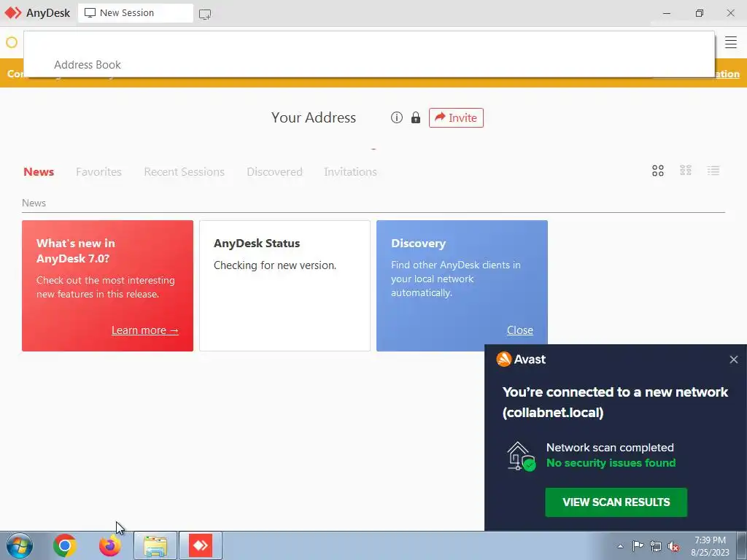Click the AnyDesk Status card
This screenshot has width=747, height=560.
(x=285, y=286)
